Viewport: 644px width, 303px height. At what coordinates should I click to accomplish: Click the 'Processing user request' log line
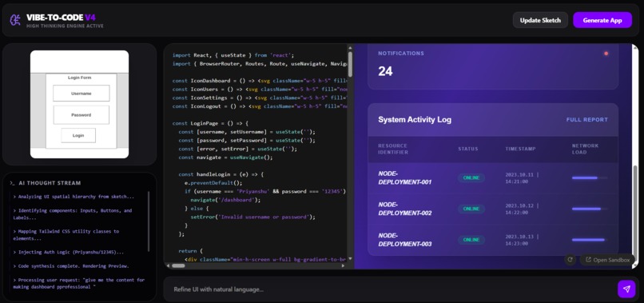point(79,283)
